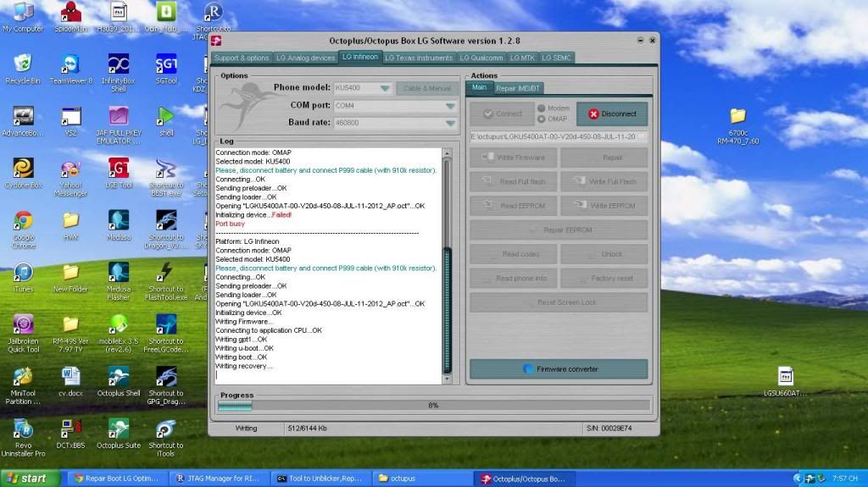Open My Computer desktop icon
The image size is (868, 487).
[x=23, y=17]
